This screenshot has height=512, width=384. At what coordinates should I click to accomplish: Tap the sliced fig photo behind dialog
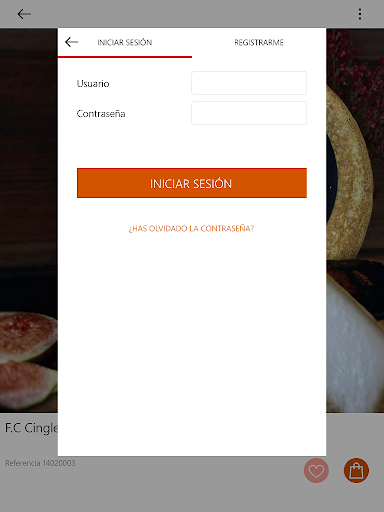pos(28,358)
